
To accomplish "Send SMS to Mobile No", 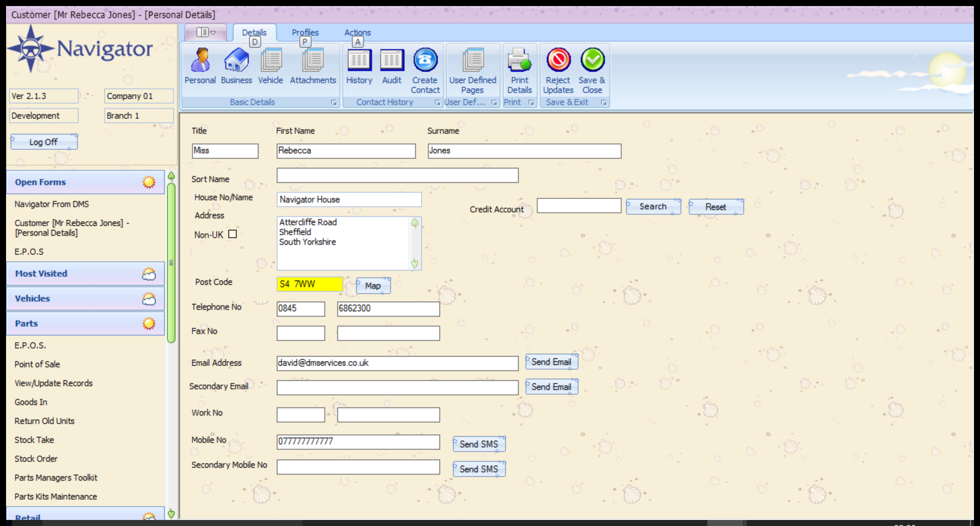I will tap(479, 444).
